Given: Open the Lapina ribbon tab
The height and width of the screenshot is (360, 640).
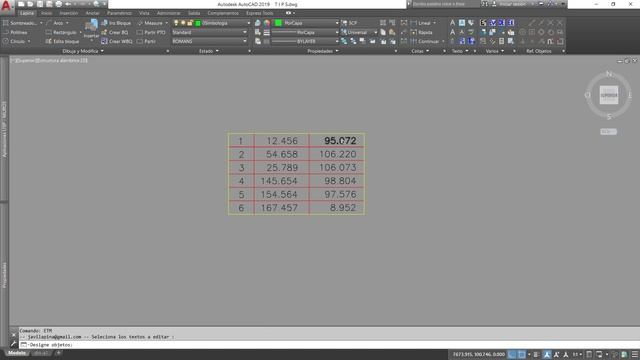Looking at the screenshot, I should tap(27, 13).
